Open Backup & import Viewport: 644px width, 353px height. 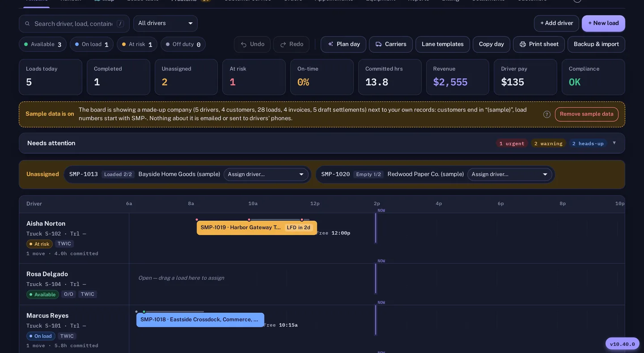click(596, 44)
